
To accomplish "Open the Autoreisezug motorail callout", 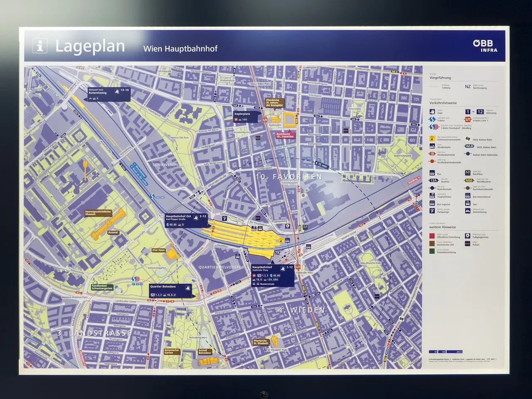I will [x=108, y=94].
